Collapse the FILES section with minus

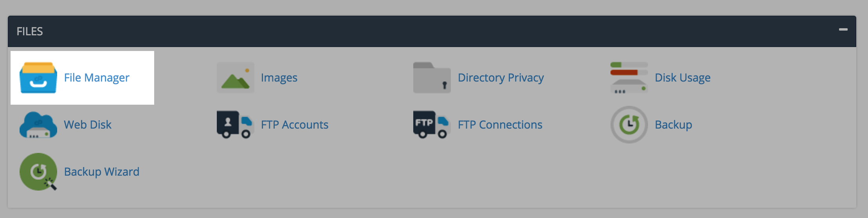point(843,29)
